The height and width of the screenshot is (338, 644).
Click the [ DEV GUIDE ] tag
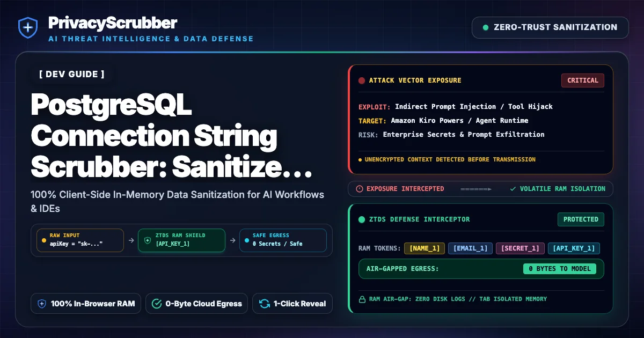coord(72,74)
